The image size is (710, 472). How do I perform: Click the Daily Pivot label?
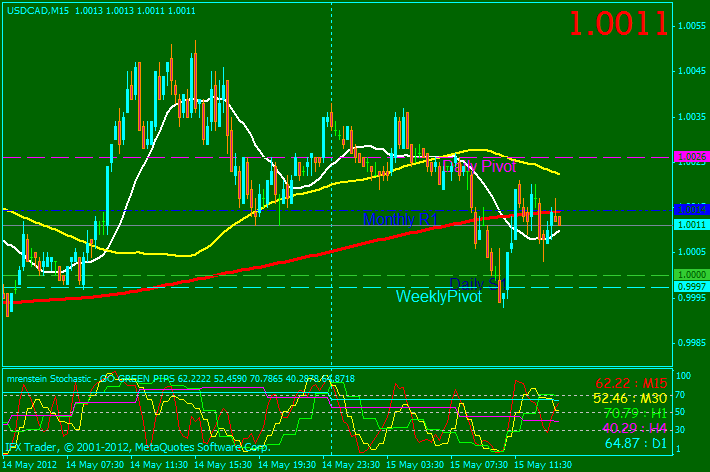(x=480, y=166)
